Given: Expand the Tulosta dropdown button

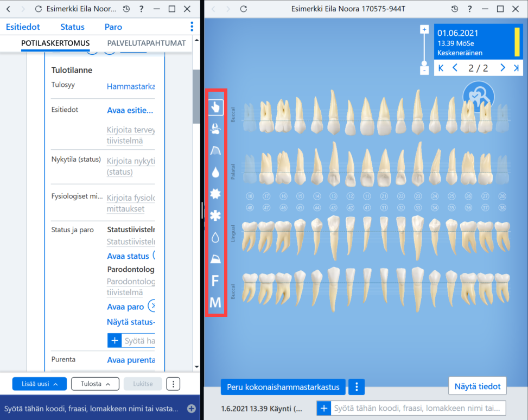Looking at the screenshot, I should click(x=96, y=384).
